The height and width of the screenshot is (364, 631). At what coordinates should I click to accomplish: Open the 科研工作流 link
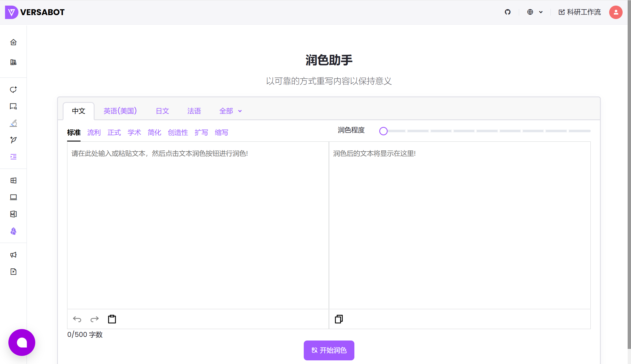tap(580, 12)
